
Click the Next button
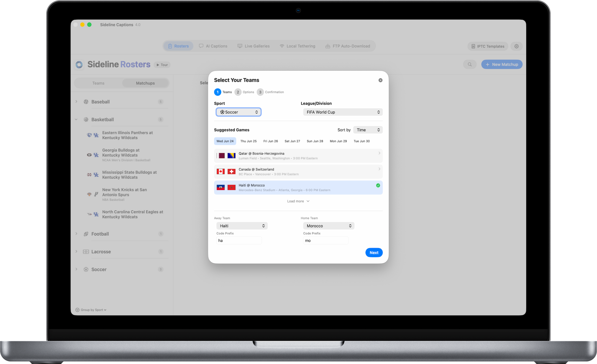coord(374,252)
